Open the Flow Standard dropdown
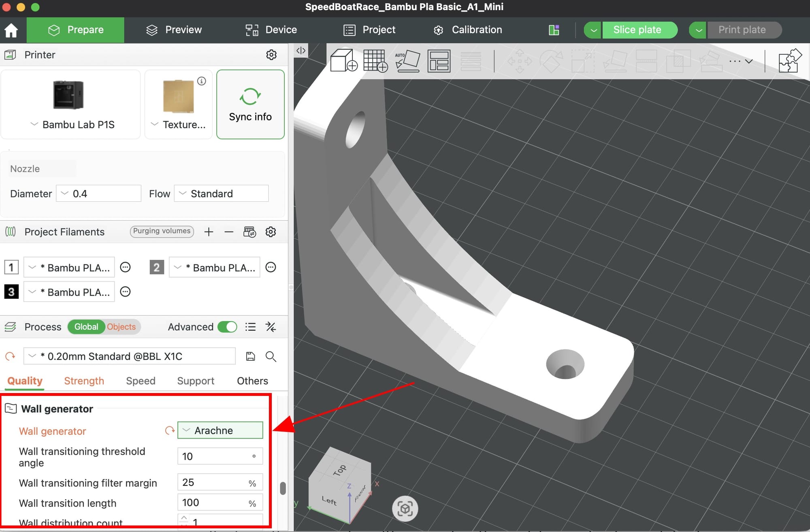This screenshot has width=810, height=532. point(221,194)
